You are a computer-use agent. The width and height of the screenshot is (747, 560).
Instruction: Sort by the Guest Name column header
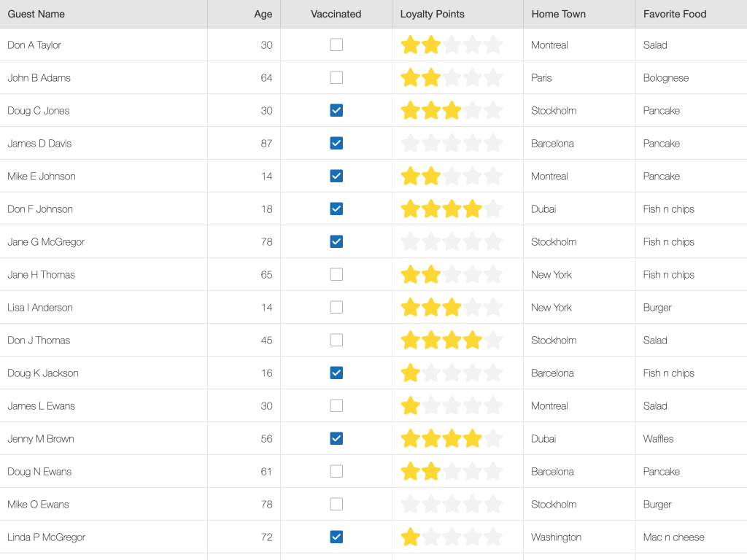(36, 14)
